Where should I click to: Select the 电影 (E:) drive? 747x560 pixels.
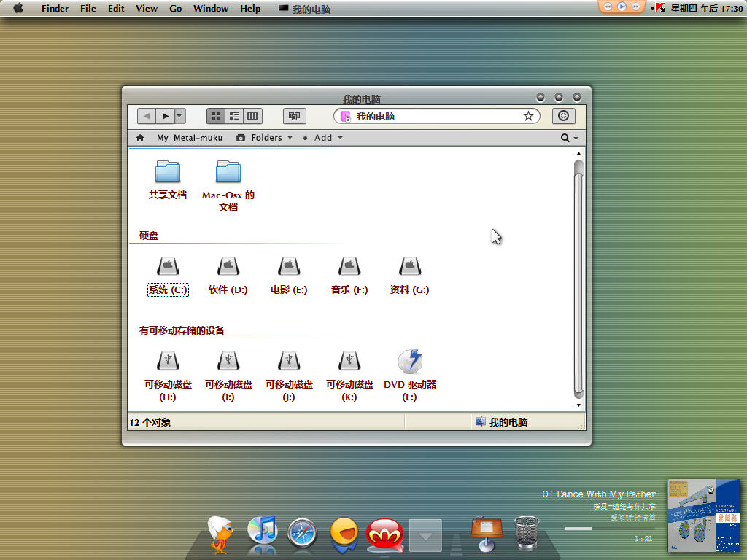pos(289,276)
